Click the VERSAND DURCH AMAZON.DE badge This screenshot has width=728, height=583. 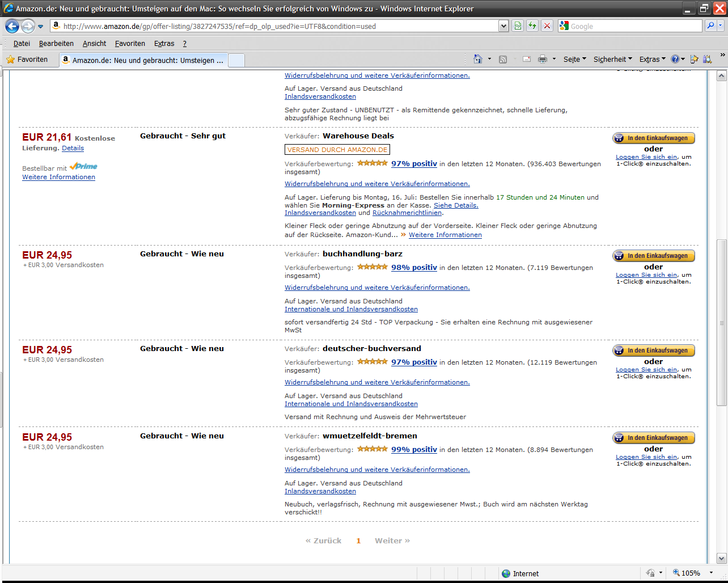337,150
